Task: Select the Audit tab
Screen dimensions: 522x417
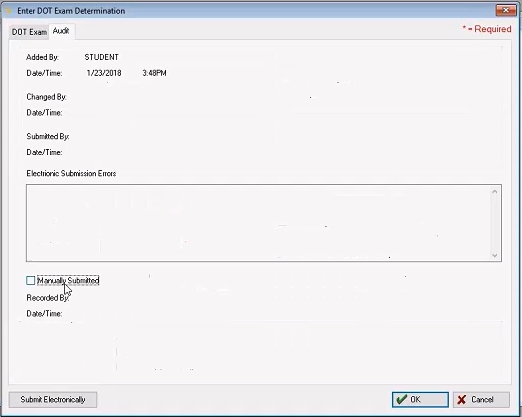Action: (61, 31)
